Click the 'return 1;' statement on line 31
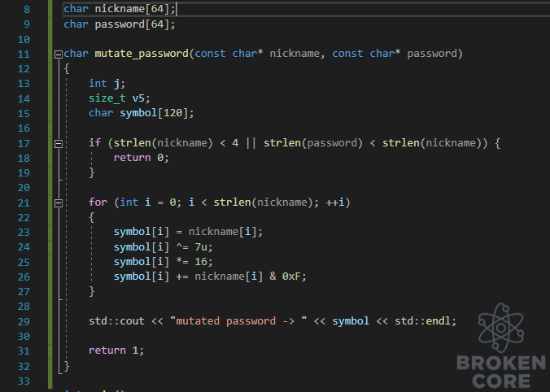Viewport: 550px width, 392px height. pos(116,351)
